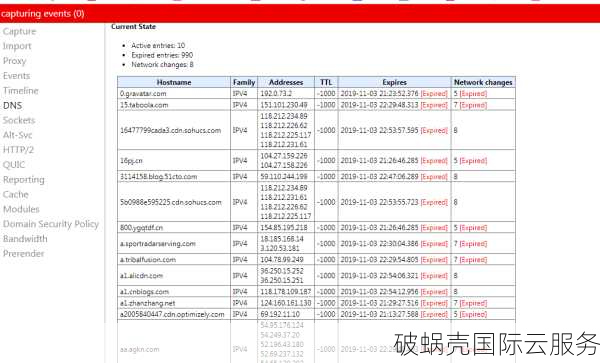Open the Import section
The height and width of the screenshot is (363, 600).
[17, 46]
